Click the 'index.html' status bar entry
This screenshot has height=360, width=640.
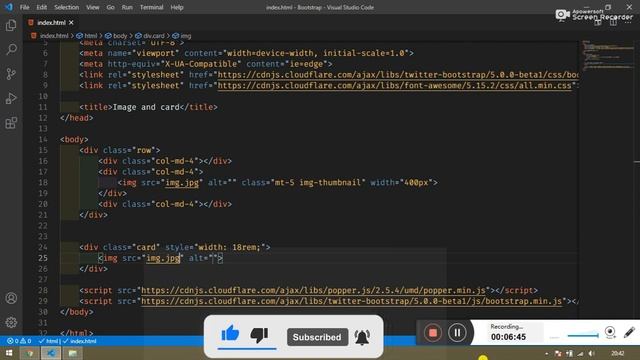(x=80, y=341)
